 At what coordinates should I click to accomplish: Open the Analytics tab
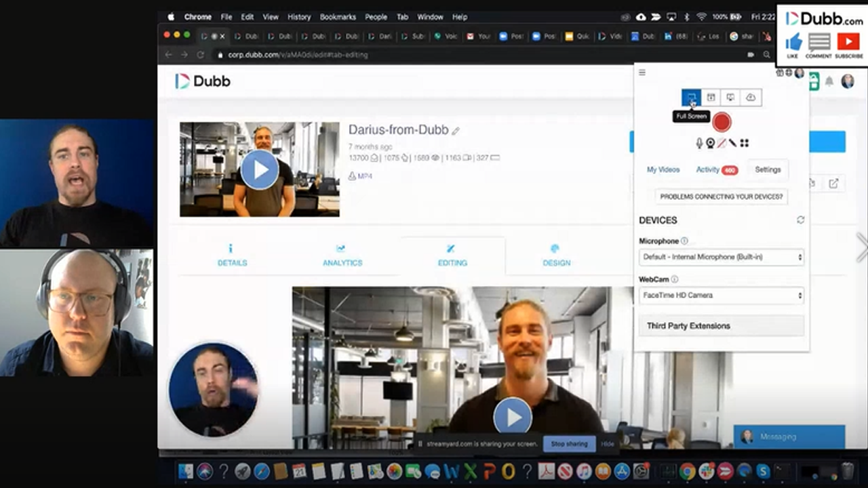click(x=342, y=256)
